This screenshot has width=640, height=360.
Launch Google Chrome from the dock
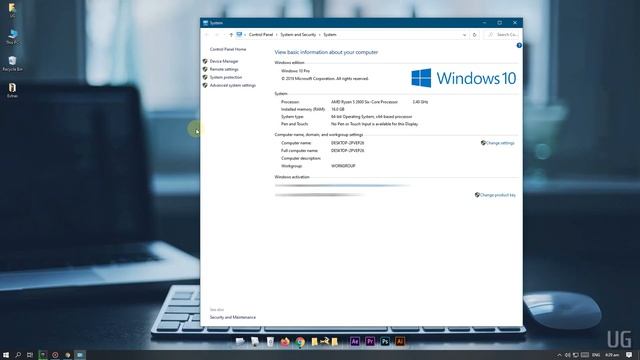point(300,342)
